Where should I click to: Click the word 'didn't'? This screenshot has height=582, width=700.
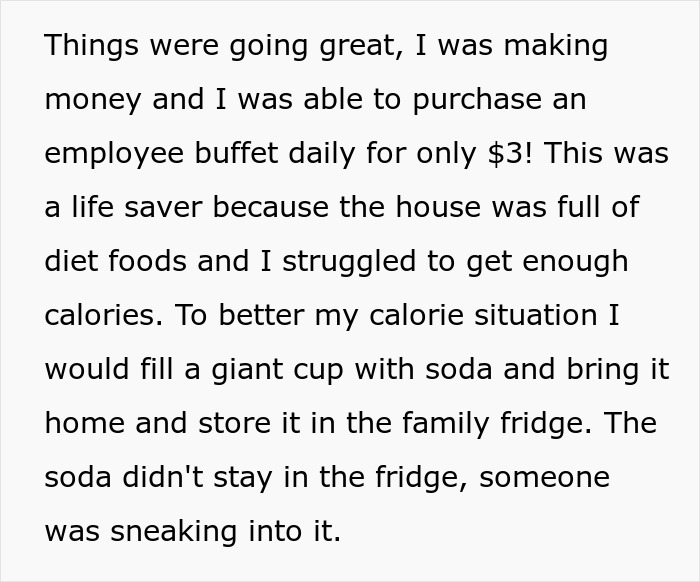point(163,476)
